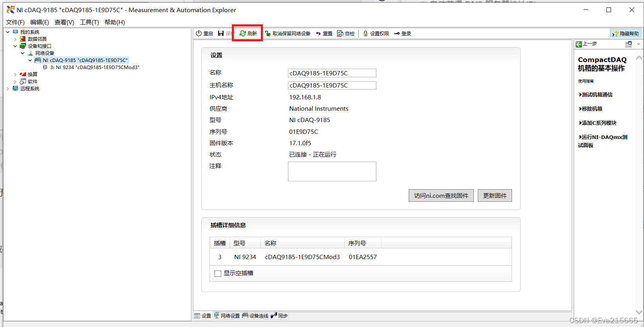The height and width of the screenshot is (327, 644).
Task: Click the green 上一步 back arrow in help
Action: [x=579, y=44]
